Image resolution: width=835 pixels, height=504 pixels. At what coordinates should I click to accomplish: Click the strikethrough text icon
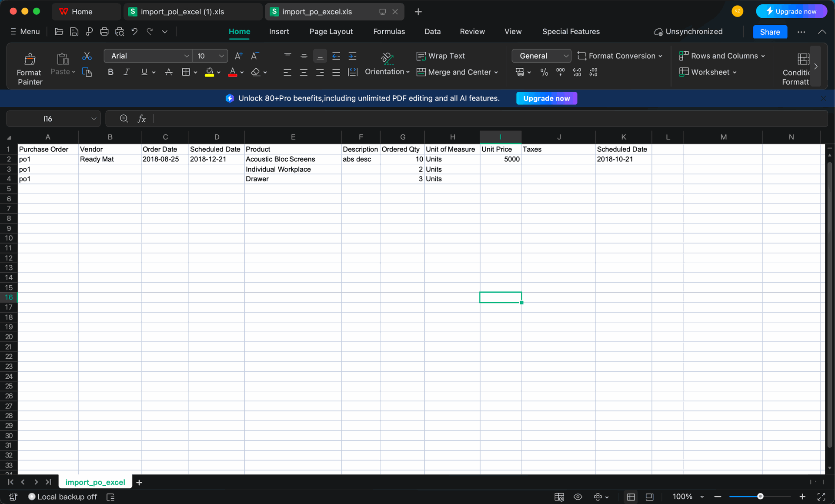(x=169, y=72)
